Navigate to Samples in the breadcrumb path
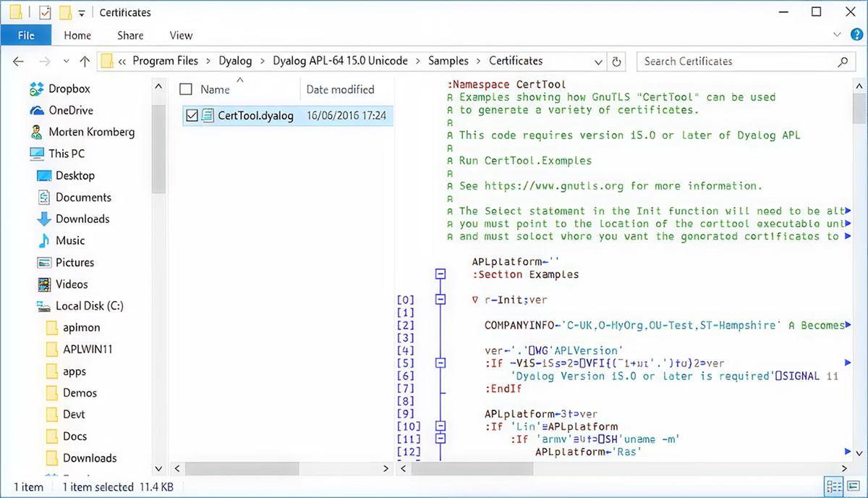This screenshot has height=498, width=868. (x=448, y=62)
